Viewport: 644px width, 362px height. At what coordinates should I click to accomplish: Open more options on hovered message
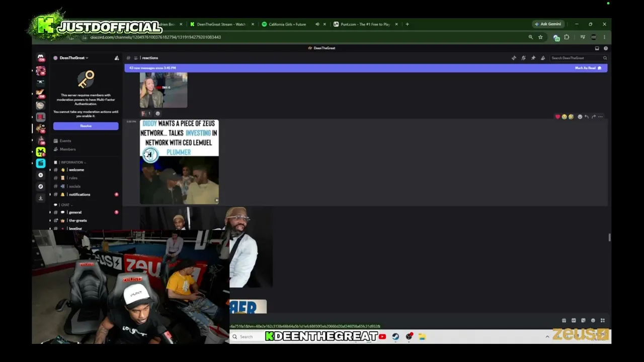coord(600,117)
